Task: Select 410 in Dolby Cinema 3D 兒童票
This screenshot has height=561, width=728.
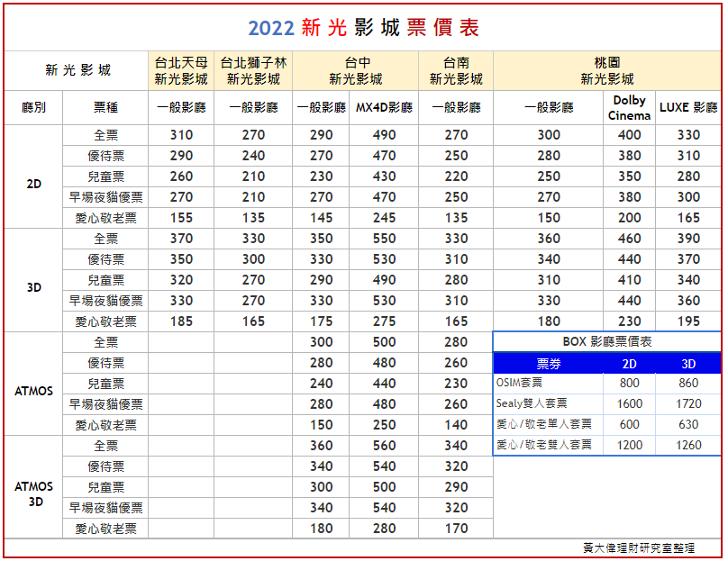Action: pos(629,280)
